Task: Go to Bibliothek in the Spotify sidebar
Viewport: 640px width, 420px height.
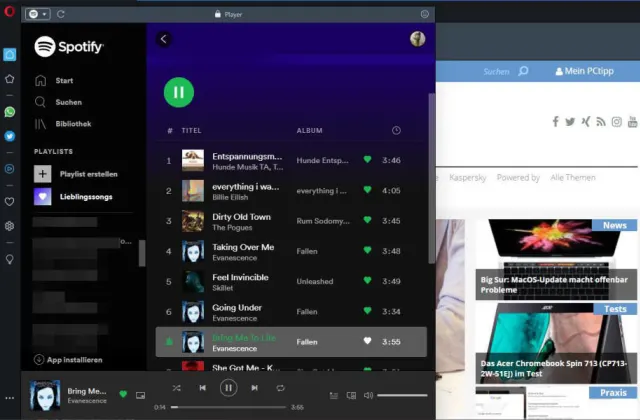Action: (72, 124)
